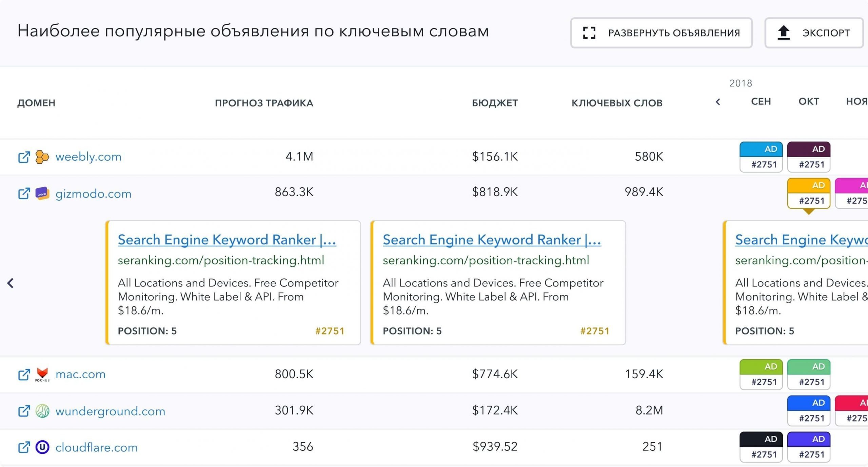Viewport: 868px width, 467px height.
Task: Click the gizmodo.com purple favicon
Action: pos(42,194)
